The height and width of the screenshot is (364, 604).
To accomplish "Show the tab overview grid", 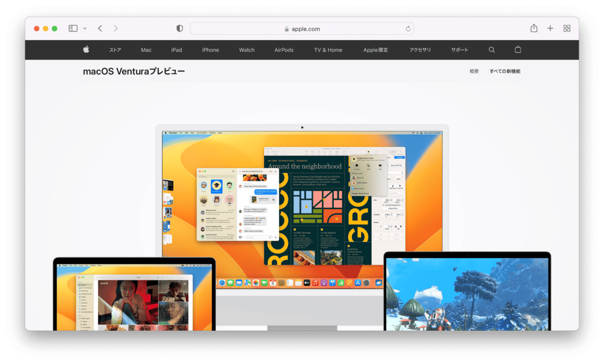I will (567, 29).
